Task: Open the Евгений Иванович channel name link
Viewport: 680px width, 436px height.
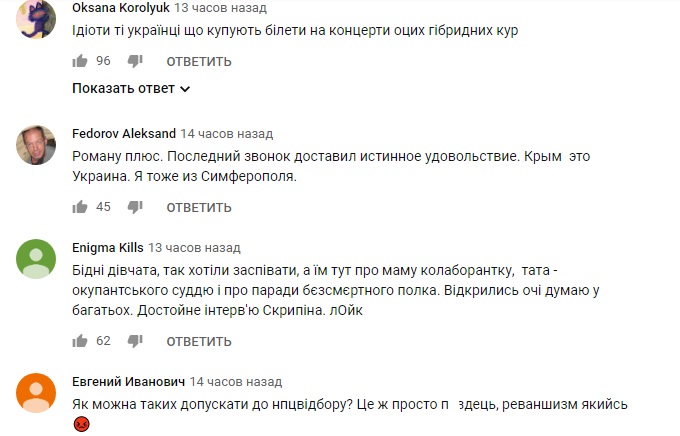Action: (128, 382)
